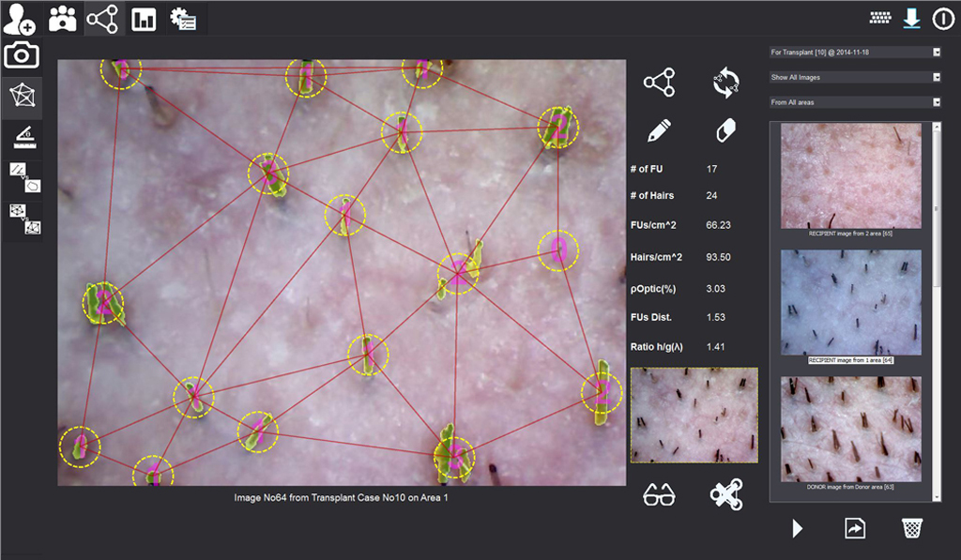Click the add new patient icon

click(19, 19)
